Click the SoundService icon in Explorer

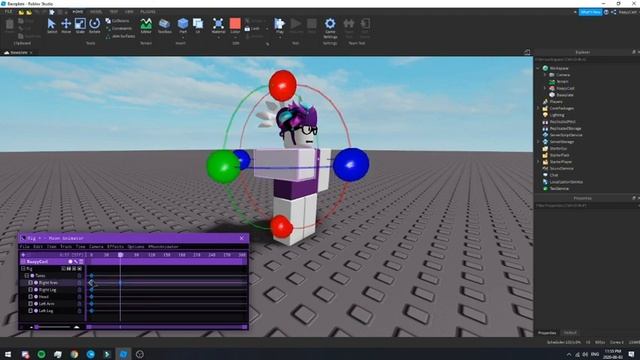(545, 169)
